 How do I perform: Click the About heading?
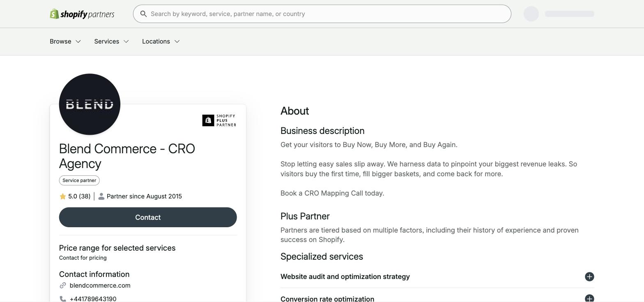point(295,111)
